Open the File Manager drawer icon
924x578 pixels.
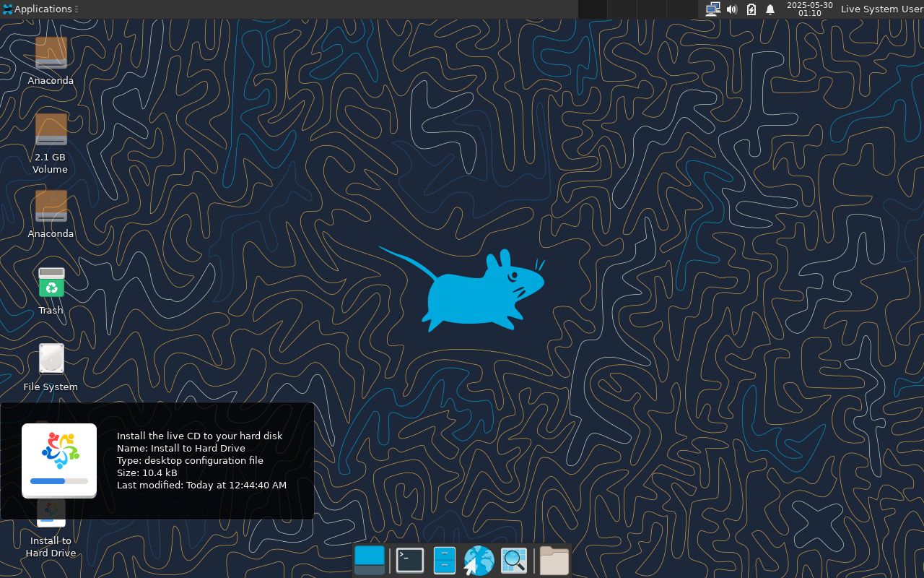pyautogui.click(x=445, y=561)
